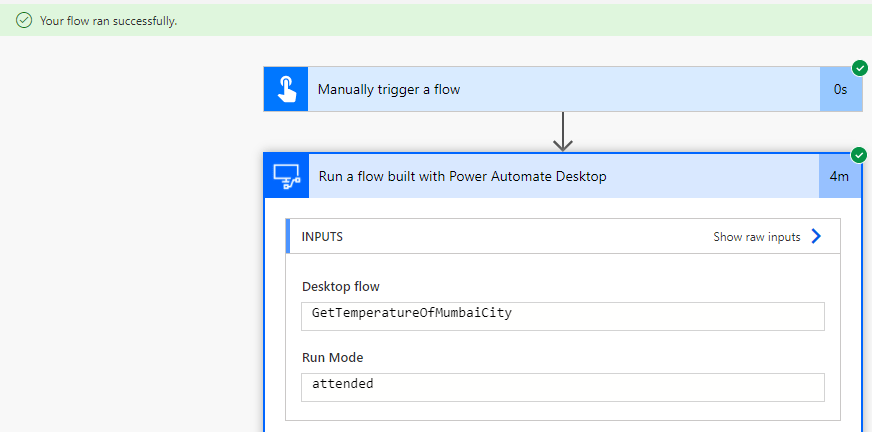Click the Desktop flow field GetTemperatureOfMumbaiCity

pos(563,316)
